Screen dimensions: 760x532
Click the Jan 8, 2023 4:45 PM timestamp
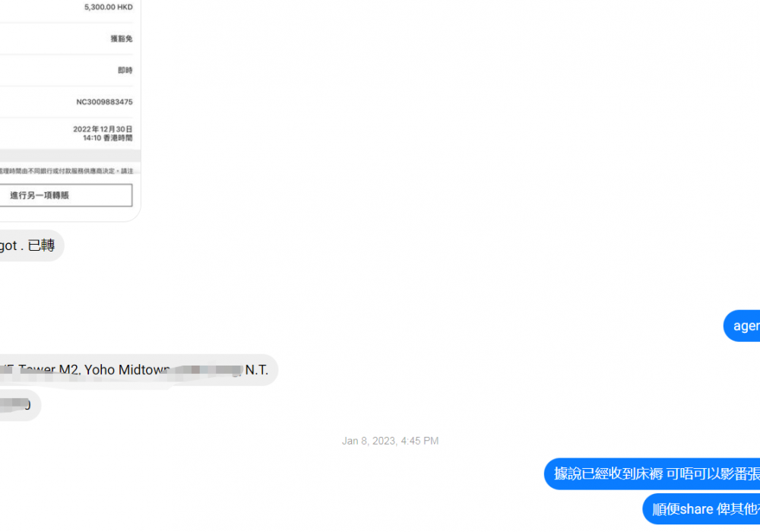pyautogui.click(x=390, y=441)
